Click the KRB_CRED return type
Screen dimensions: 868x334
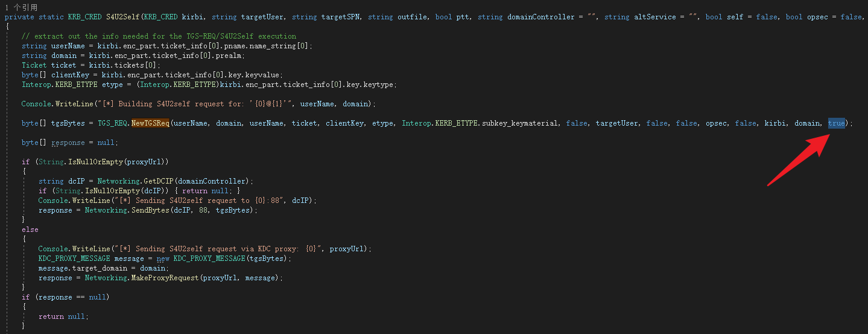pos(84,17)
